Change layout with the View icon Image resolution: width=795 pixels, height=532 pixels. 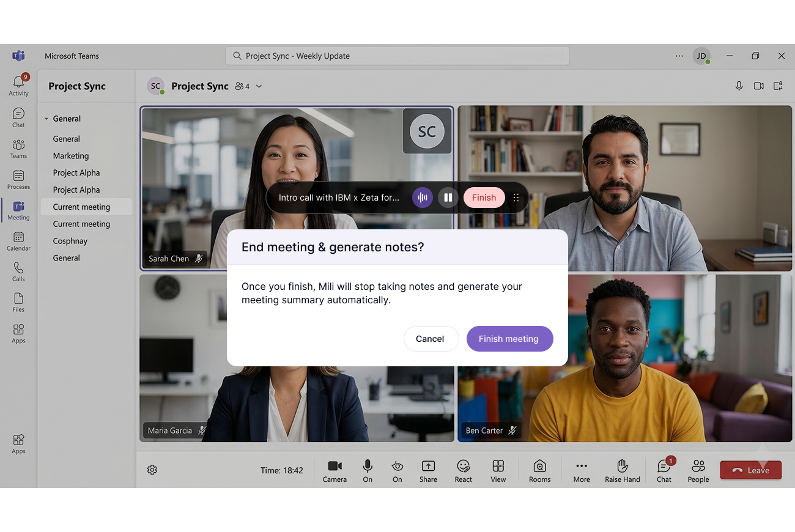click(x=498, y=471)
